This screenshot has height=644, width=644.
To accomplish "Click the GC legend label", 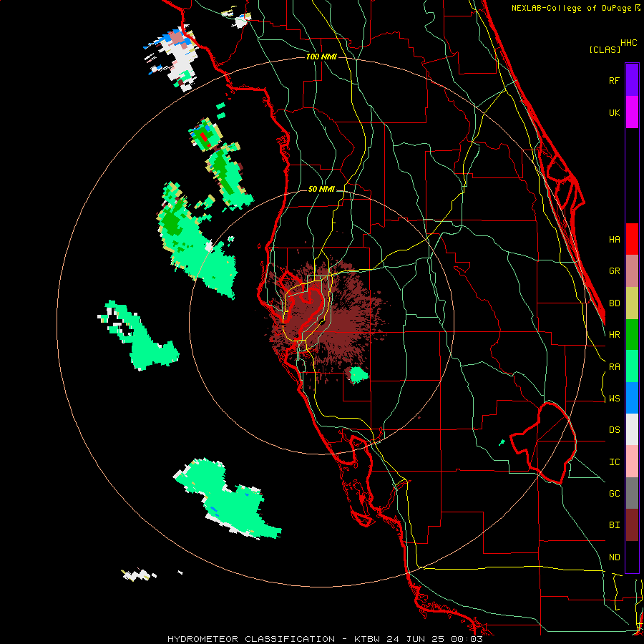I will 614,494.
